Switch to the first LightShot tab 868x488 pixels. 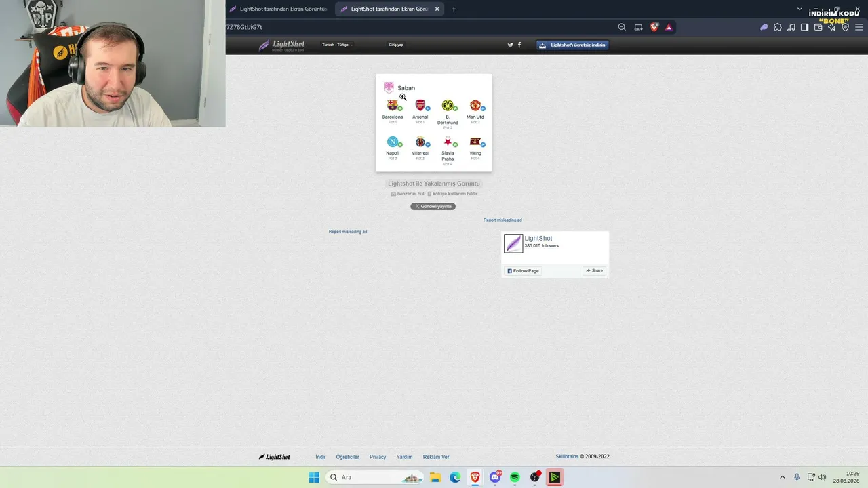279,9
